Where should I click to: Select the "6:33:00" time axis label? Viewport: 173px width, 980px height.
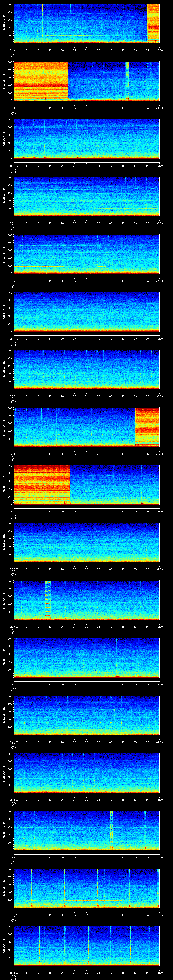[13, 281]
